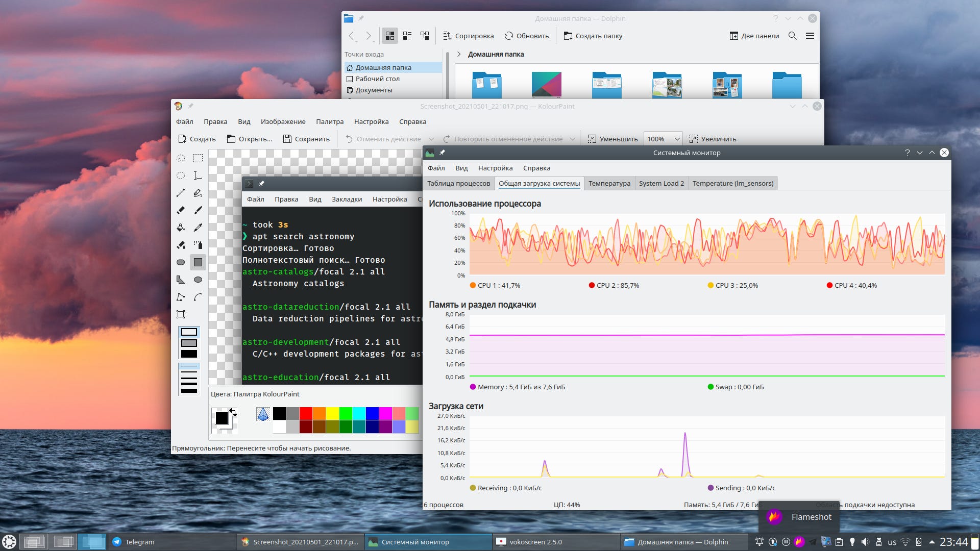Pin the Системный монитор window
This screenshot has width=980, height=551.
click(442, 153)
